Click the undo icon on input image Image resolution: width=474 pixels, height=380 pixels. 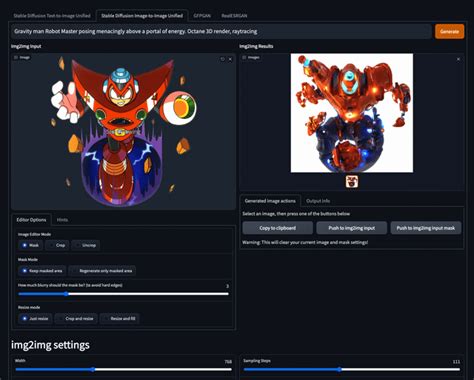[222, 59]
